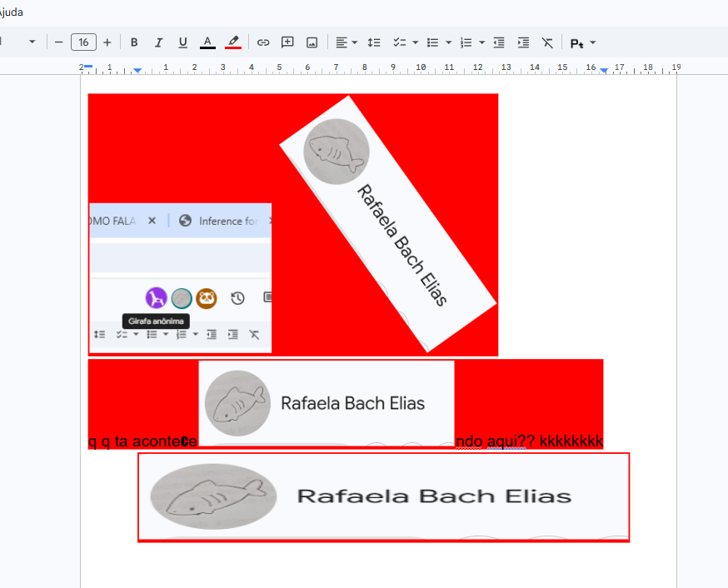The height and width of the screenshot is (588, 728).
Task: Insert a numbered list
Action: coord(466,42)
